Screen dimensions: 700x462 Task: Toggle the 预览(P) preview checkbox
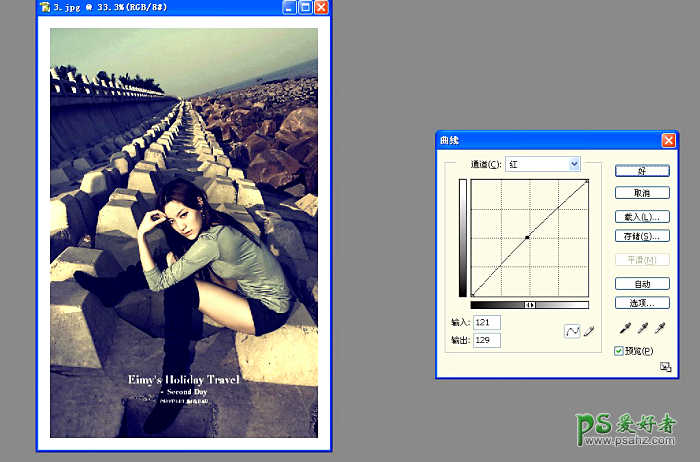619,350
